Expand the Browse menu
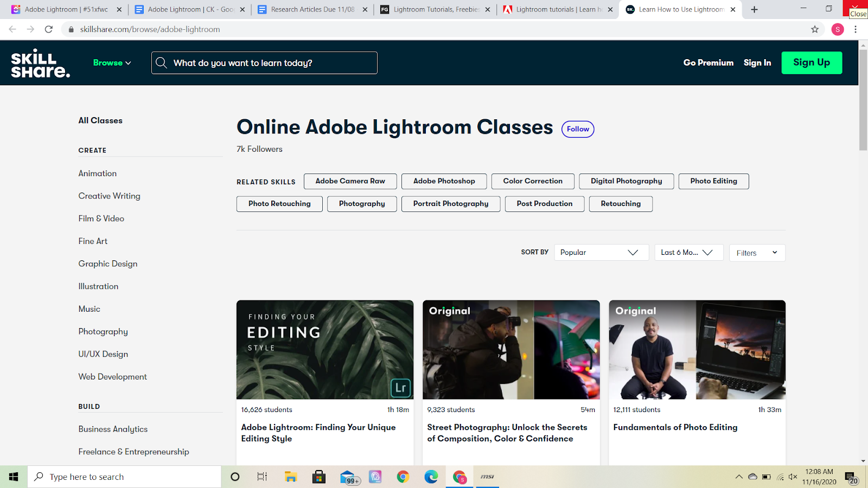Screen dimensions: 868x488 coord(112,63)
